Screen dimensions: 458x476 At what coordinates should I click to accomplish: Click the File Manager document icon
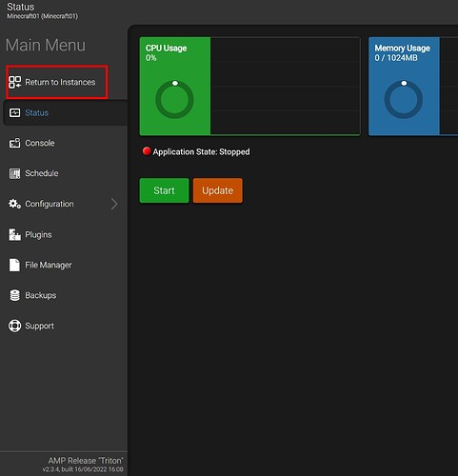coord(14,265)
